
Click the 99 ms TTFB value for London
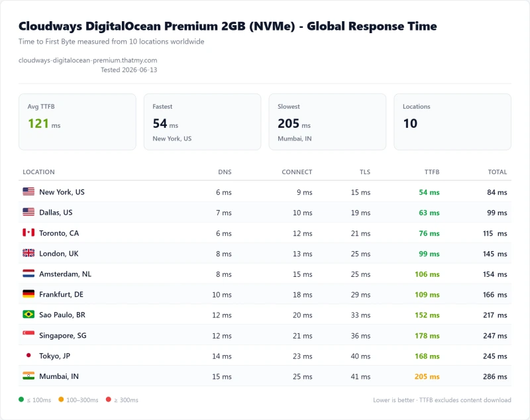(x=429, y=254)
